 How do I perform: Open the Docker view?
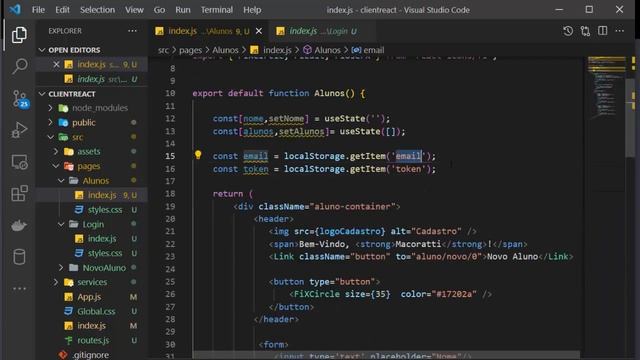[19, 225]
